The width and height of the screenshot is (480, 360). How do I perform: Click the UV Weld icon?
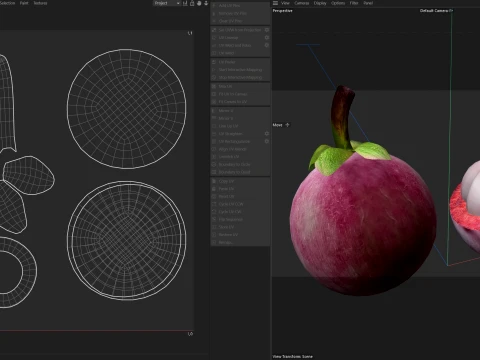point(214,53)
